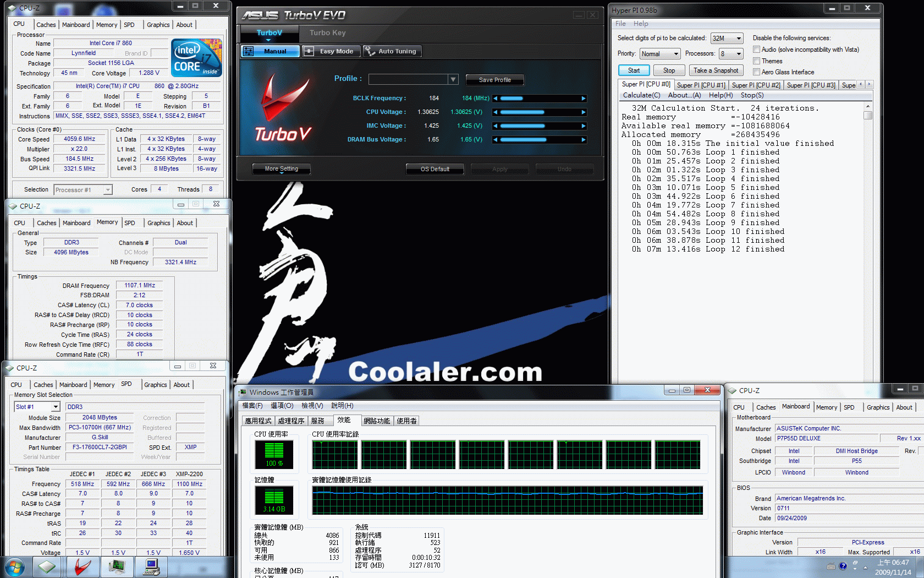This screenshot has height=578, width=924.
Task: Click the blue help tray icon
Action: click(x=843, y=566)
